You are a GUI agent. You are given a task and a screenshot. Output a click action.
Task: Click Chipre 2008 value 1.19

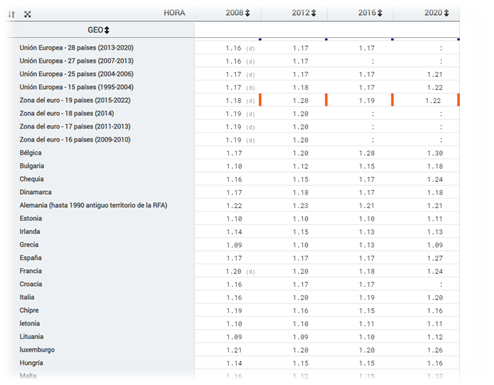(x=234, y=311)
